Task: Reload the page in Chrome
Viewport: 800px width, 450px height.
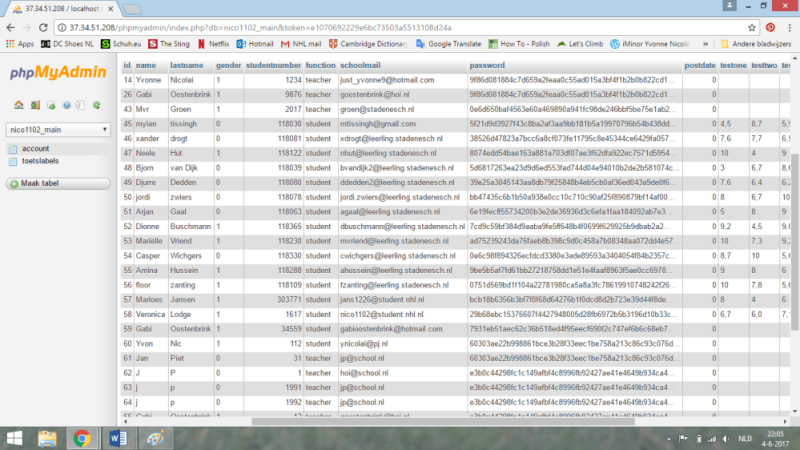Action: (43, 28)
